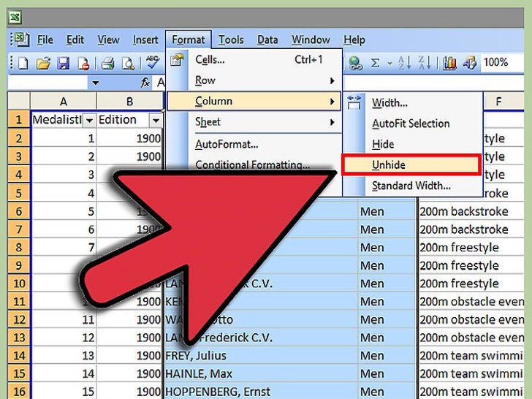The height and width of the screenshot is (399, 532).
Task: Select Width... in Column submenu
Action: [413, 103]
